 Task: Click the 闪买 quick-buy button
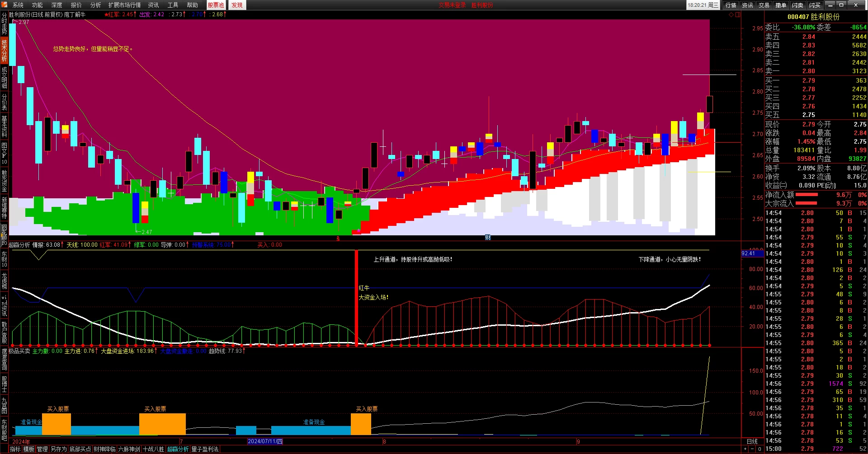tap(815, 5)
